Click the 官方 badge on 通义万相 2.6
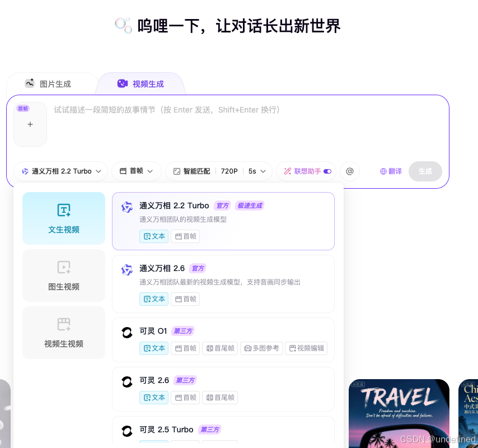This screenshot has width=478, height=448. 198,268
